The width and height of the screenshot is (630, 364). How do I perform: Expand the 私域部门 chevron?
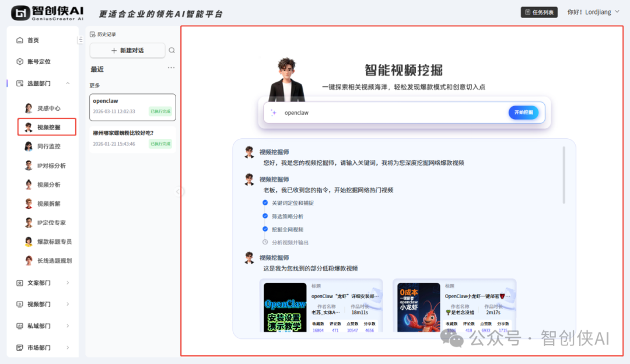tap(68, 326)
